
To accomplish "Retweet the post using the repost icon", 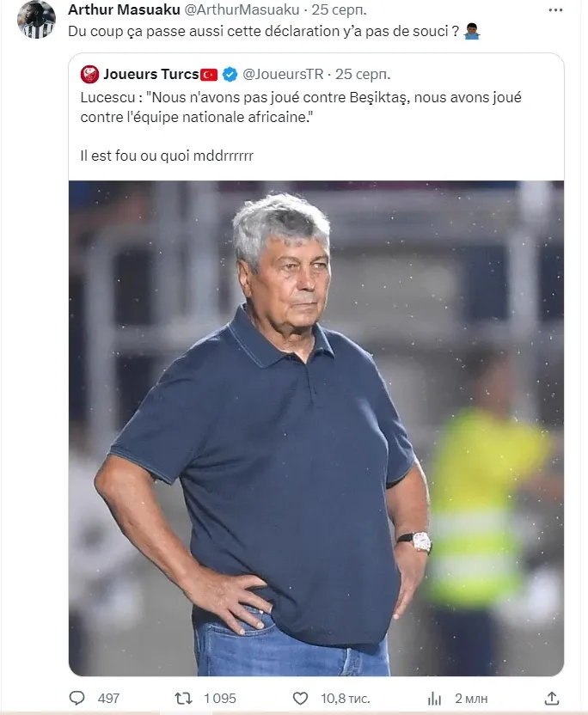I will pyautogui.click(x=183, y=698).
